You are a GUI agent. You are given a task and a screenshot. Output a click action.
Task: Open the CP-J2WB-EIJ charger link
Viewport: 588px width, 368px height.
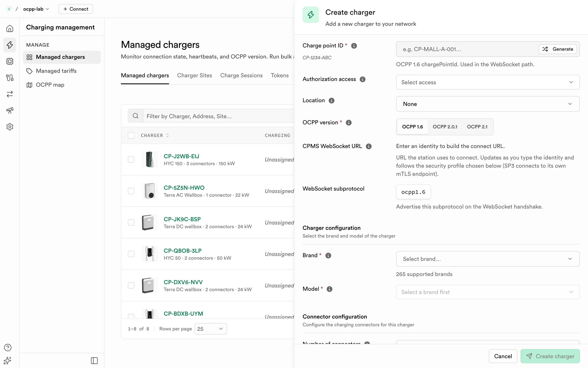coord(181,156)
